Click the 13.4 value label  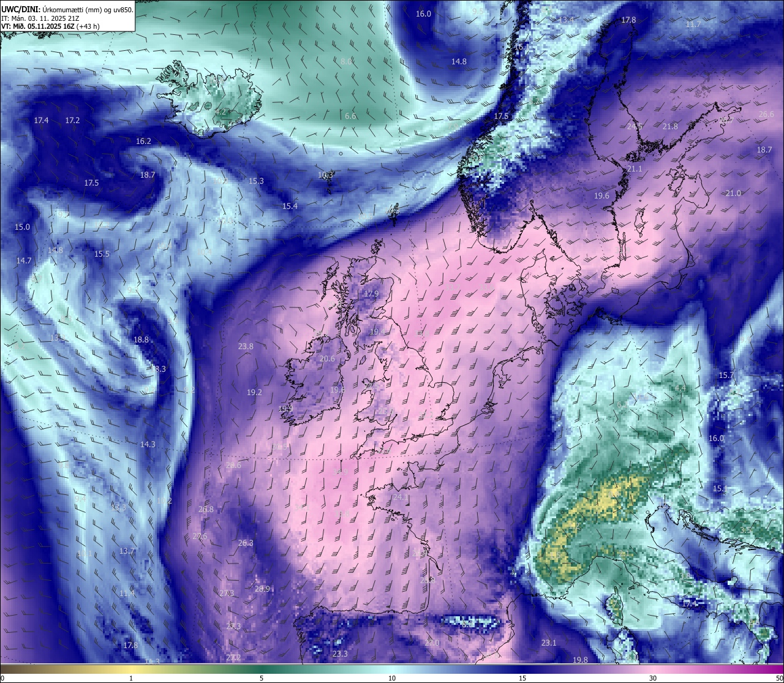(x=567, y=20)
